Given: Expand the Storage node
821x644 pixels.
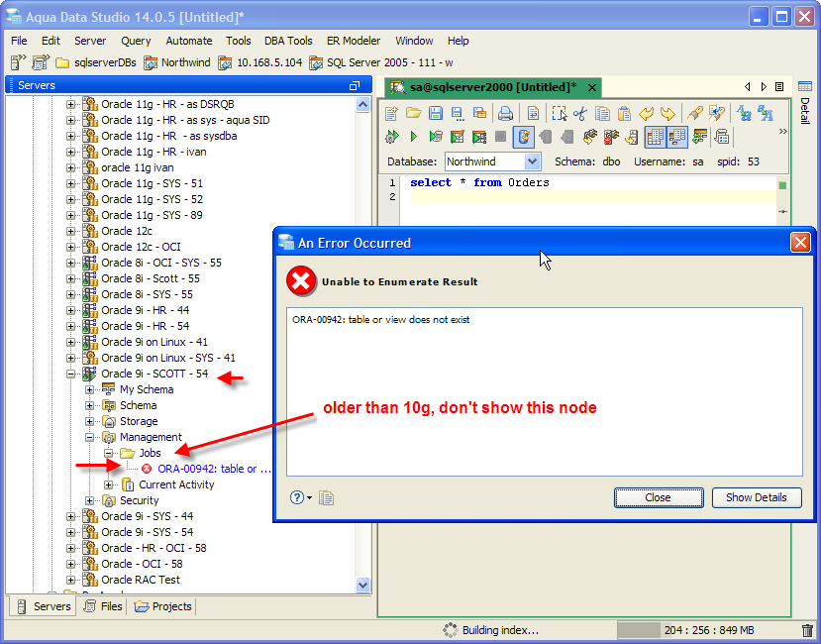Looking at the screenshot, I should point(89,421).
